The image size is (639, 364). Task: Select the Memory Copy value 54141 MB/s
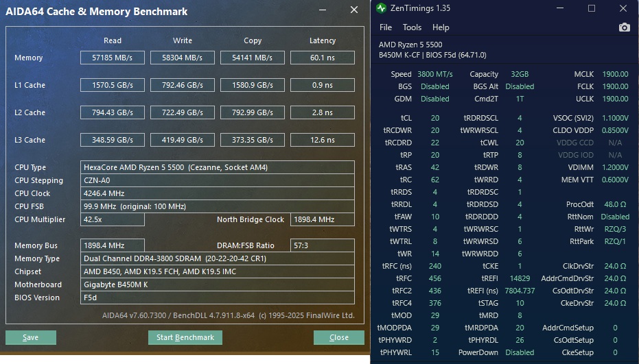coord(253,58)
